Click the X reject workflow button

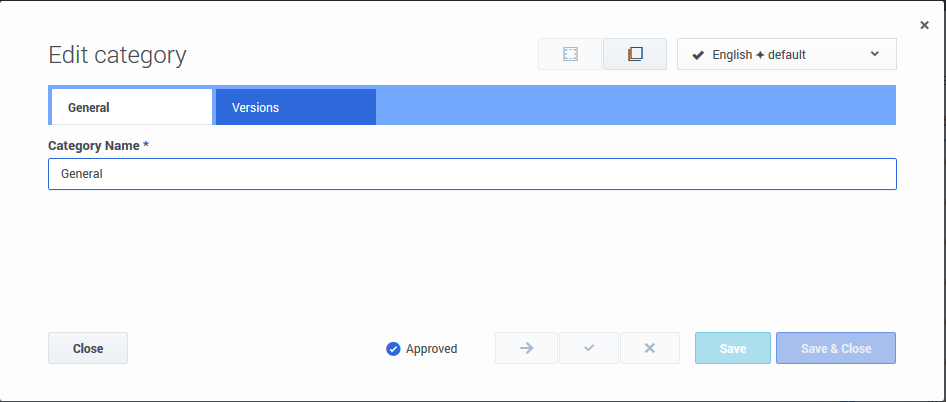point(649,348)
